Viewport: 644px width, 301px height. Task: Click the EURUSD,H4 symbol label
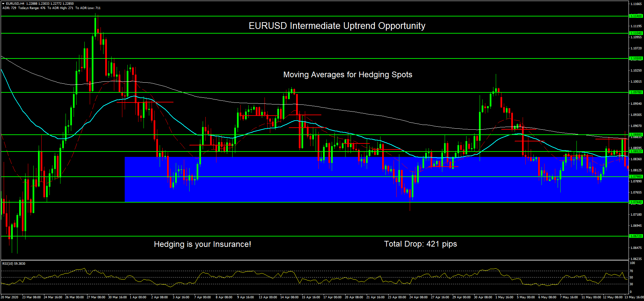click(15, 3)
